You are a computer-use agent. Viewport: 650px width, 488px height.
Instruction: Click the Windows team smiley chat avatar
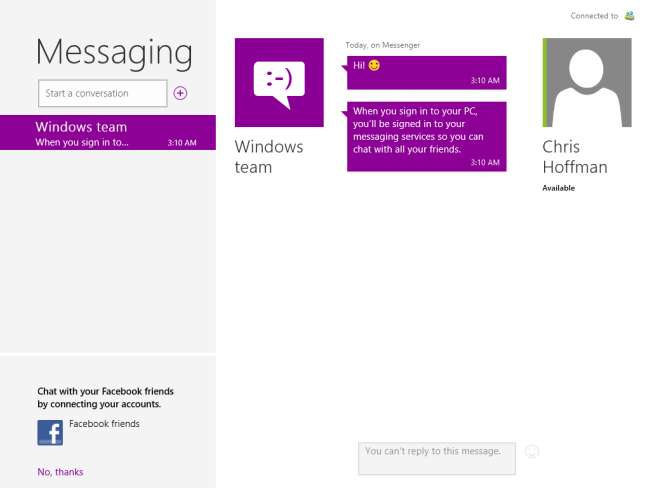279,83
